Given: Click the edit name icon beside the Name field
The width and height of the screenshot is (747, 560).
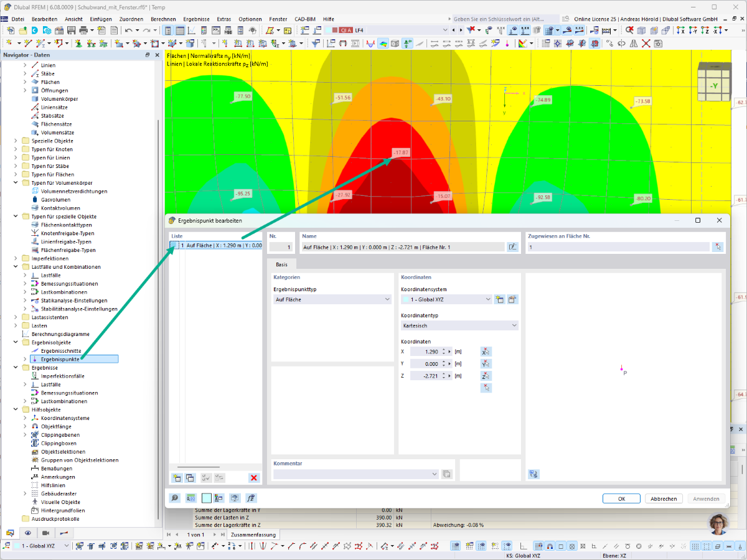Looking at the screenshot, I should (x=512, y=247).
